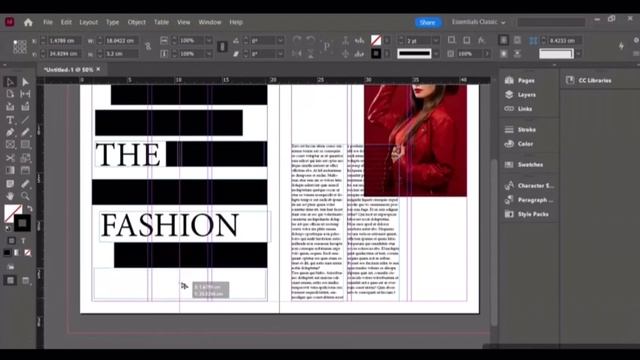Viewport: 640px width, 360px height.
Task: Select the Scissors tool
Action: [10, 158]
